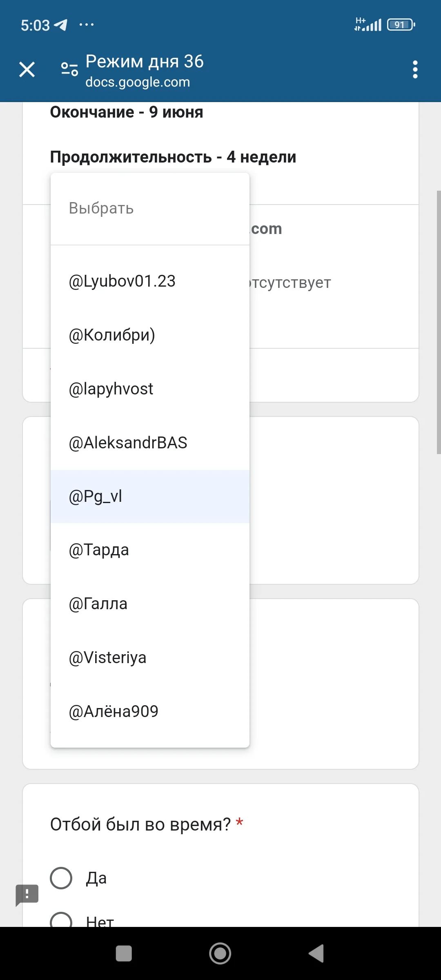Viewport: 441px width, 980px height.
Task: Select the @Тарда option
Action: [99, 549]
